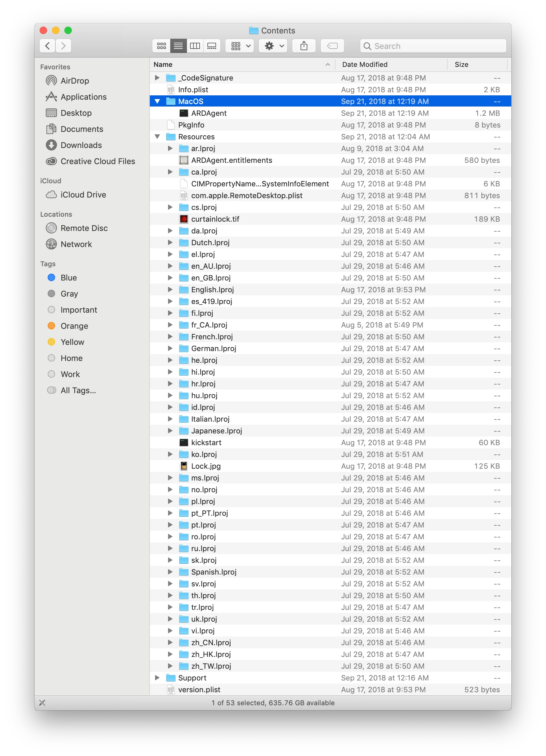Image resolution: width=546 pixels, height=756 pixels.
Task: Select the PkgInfo file
Action: pos(330,125)
